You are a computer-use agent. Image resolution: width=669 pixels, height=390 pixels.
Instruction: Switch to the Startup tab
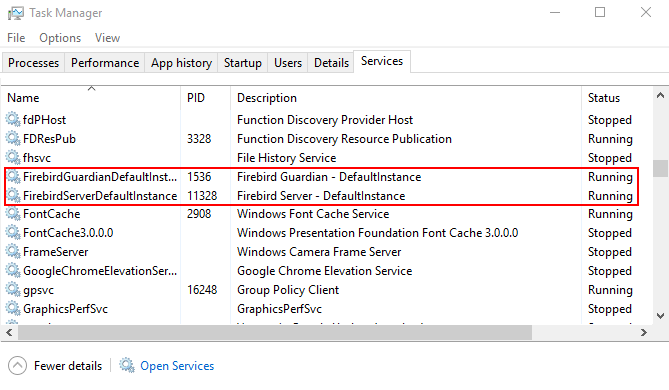coord(243,63)
